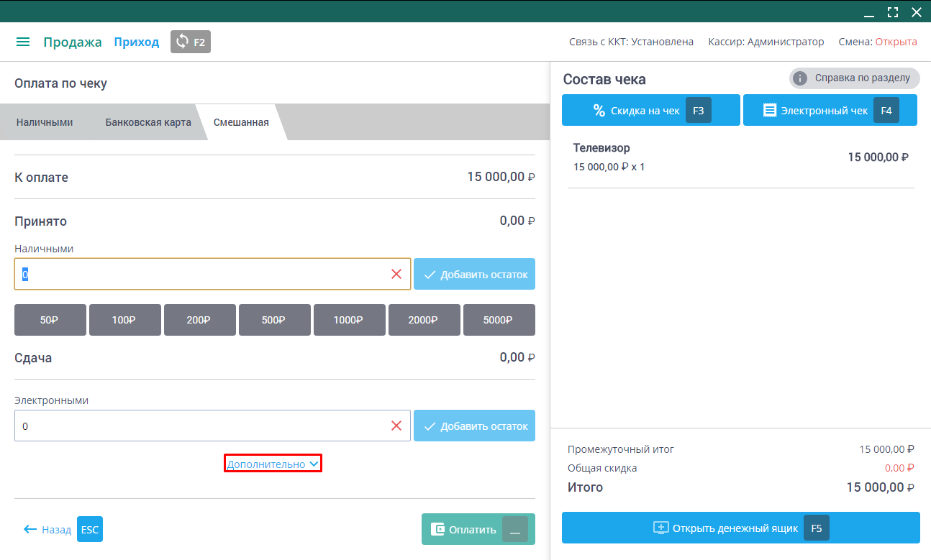Screen dimensions: 931x560
Task: Add 500₽ banknote amount
Action: point(275,320)
